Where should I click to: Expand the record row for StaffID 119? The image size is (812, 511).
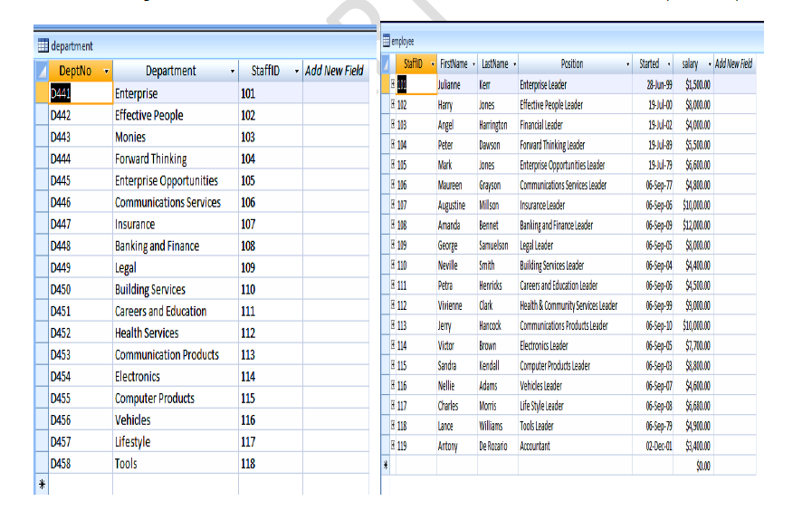pos(392,446)
